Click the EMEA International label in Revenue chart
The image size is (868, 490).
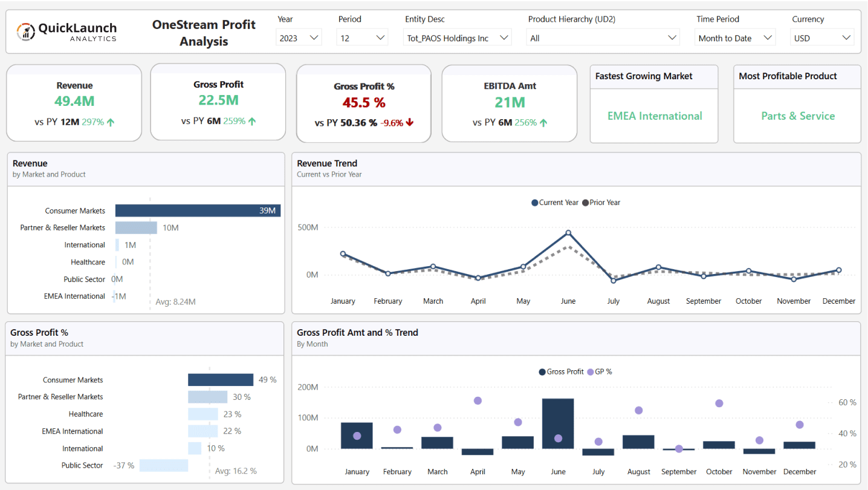tap(74, 296)
